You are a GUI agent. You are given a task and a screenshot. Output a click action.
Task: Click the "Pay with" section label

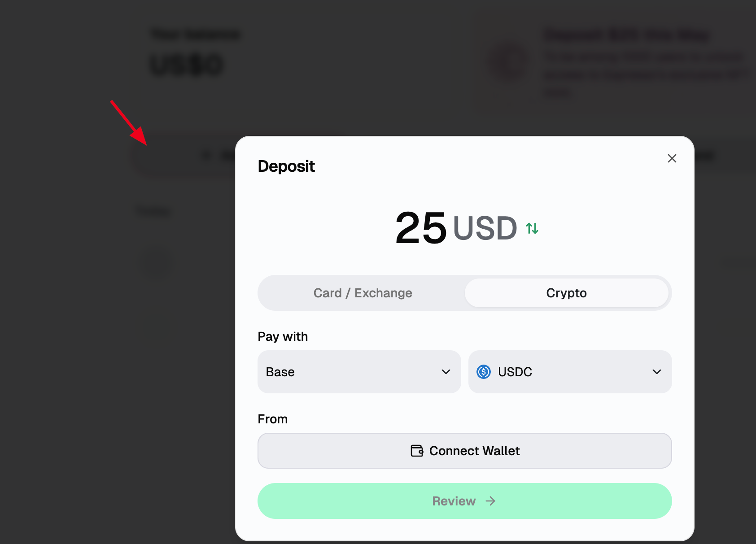pos(283,336)
